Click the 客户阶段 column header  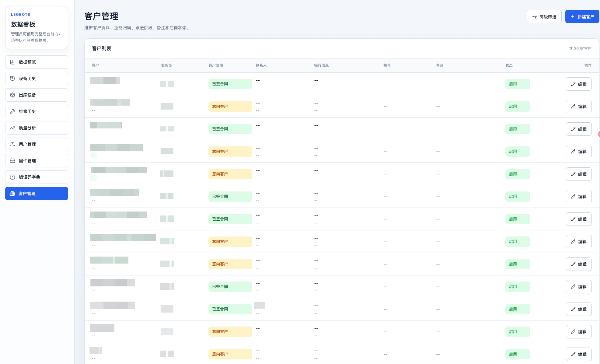point(216,65)
